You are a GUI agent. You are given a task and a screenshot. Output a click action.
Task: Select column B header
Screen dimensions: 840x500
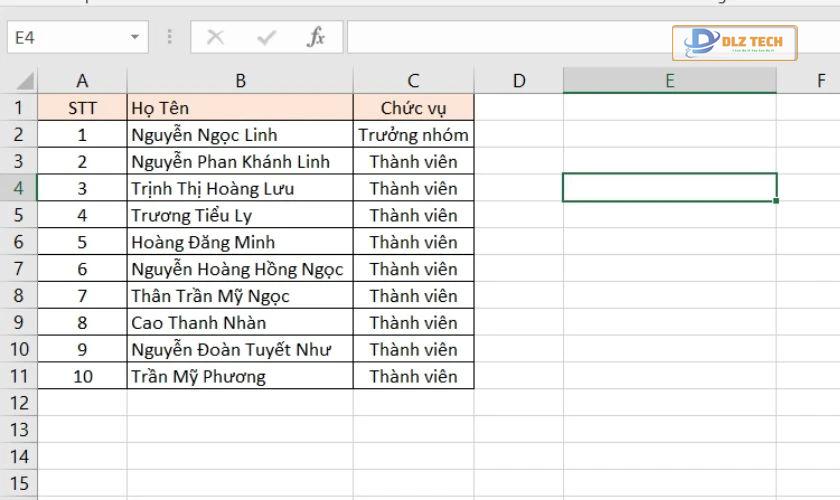(240, 81)
